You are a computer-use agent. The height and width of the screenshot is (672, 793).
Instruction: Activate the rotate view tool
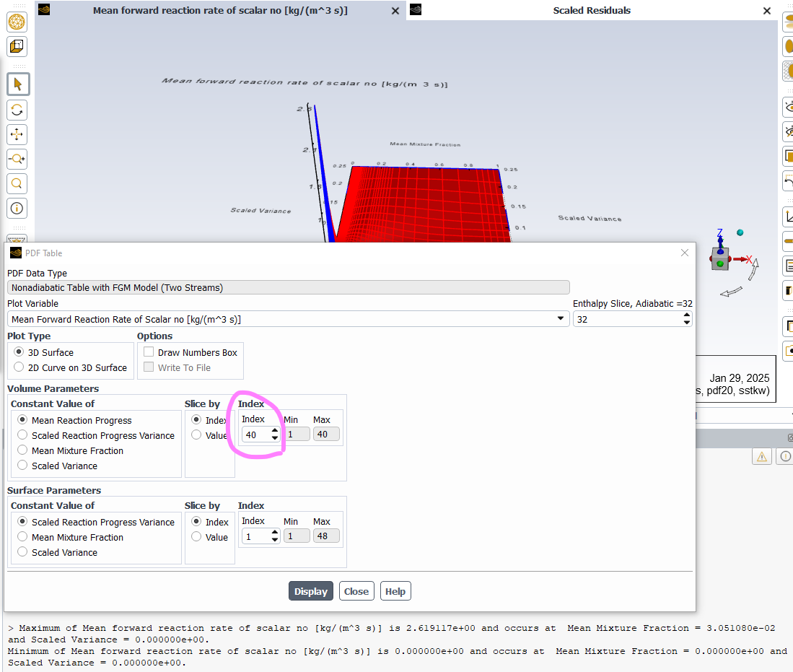point(17,110)
